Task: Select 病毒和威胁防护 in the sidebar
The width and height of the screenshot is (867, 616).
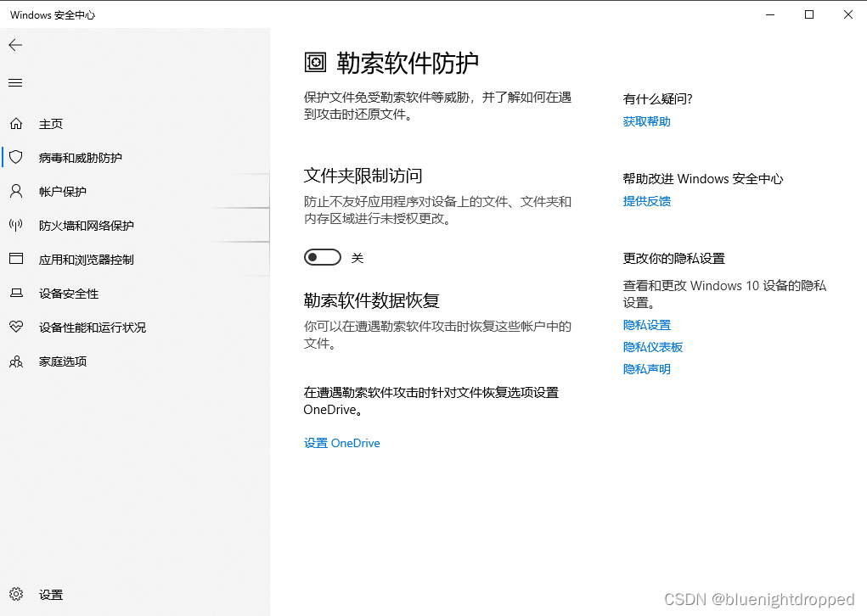Action: pyautogui.click(x=135, y=158)
